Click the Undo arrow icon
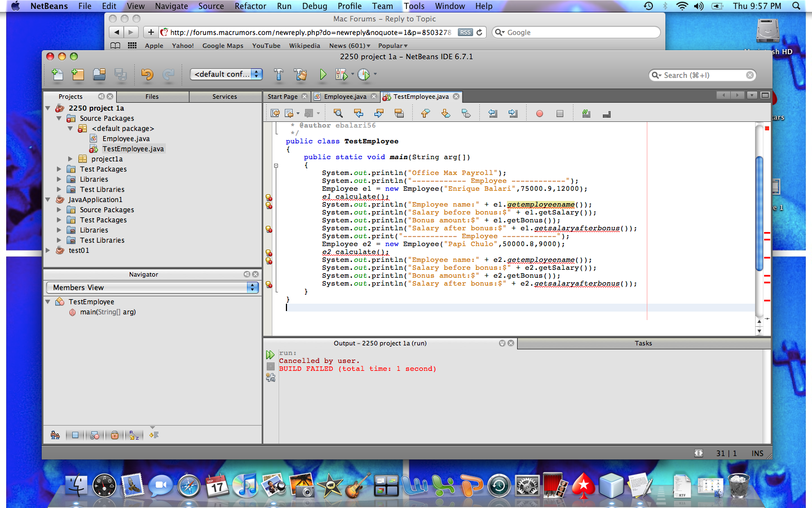The image size is (812, 508). [x=147, y=74]
